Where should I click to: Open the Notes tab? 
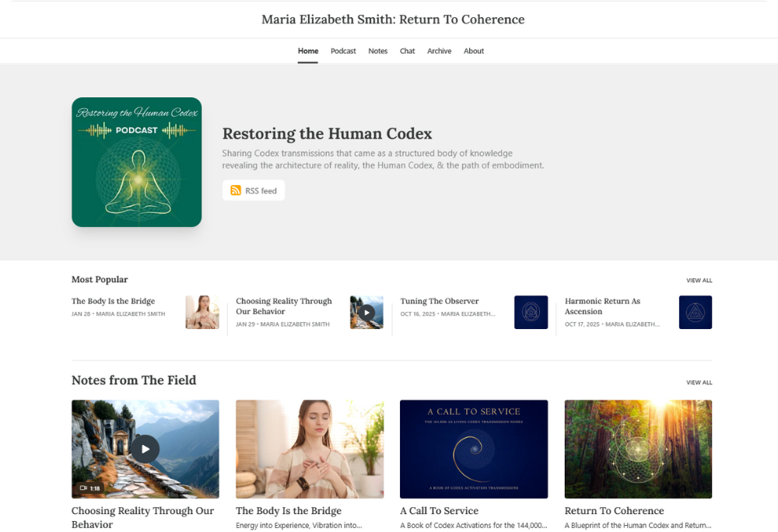click(x=377, y=51)
